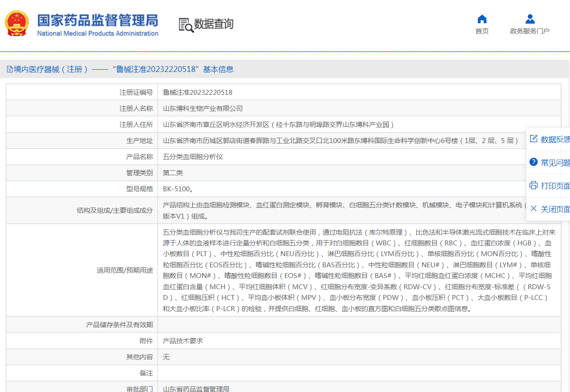Image resolution: width=570 pixels, height=392 pixels.
Task: Click the 型号规格 label
Action: [x=140, y=189]
